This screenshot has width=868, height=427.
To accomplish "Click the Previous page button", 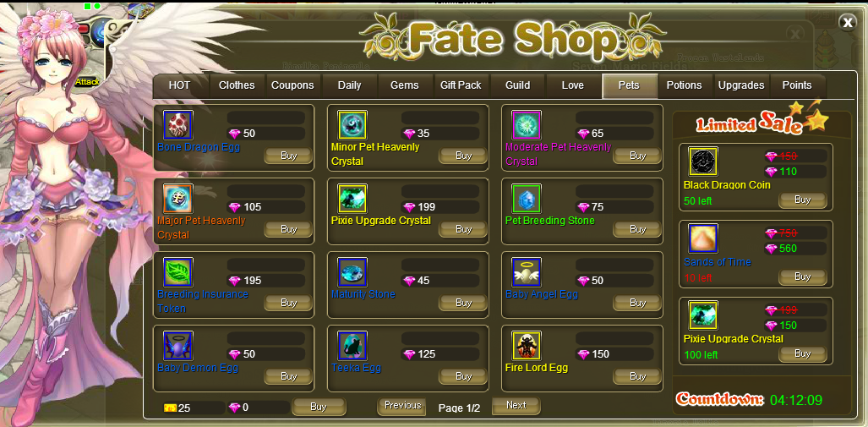I will (402, 405).
